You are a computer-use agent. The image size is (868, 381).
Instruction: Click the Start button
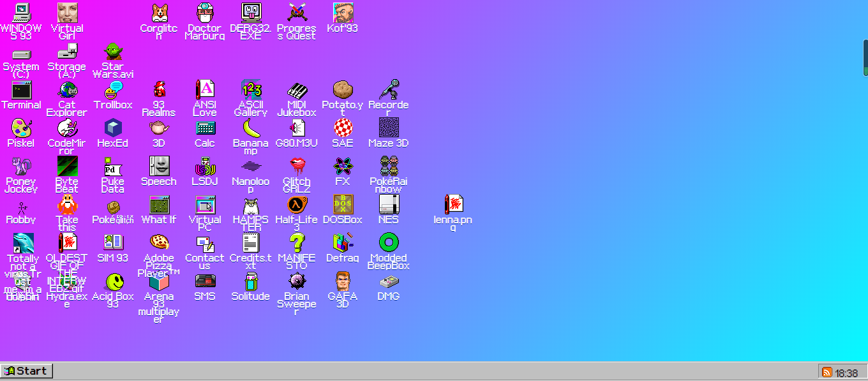27,371
